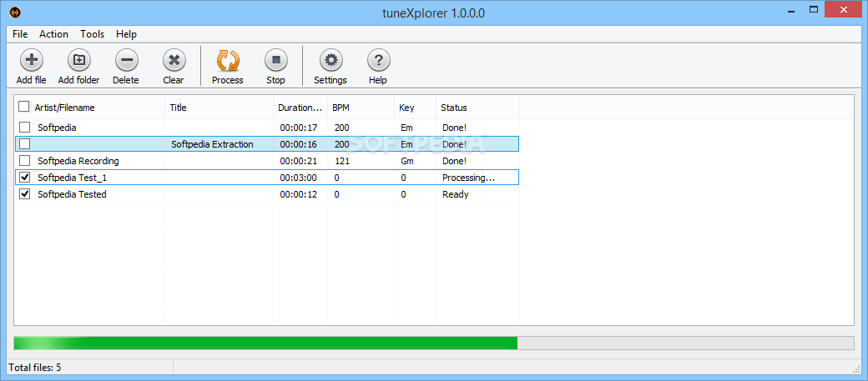Screen dimensions: 868x381
Task: Open the Tools menu
Action: [92, 33]
